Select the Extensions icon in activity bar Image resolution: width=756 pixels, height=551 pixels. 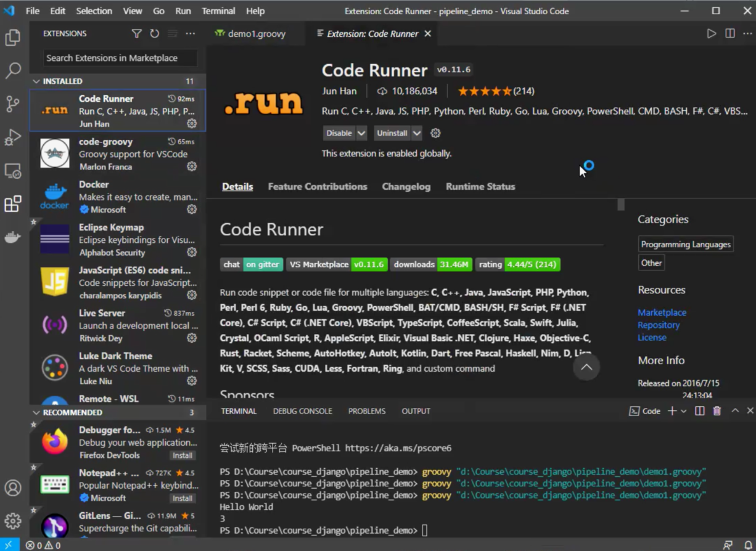pos(13,203)
